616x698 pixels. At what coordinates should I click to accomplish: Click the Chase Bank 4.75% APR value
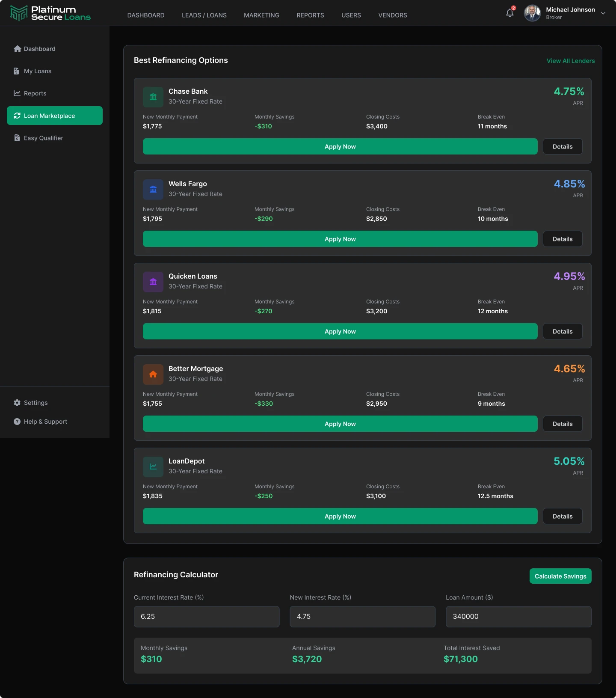point(569,92)
